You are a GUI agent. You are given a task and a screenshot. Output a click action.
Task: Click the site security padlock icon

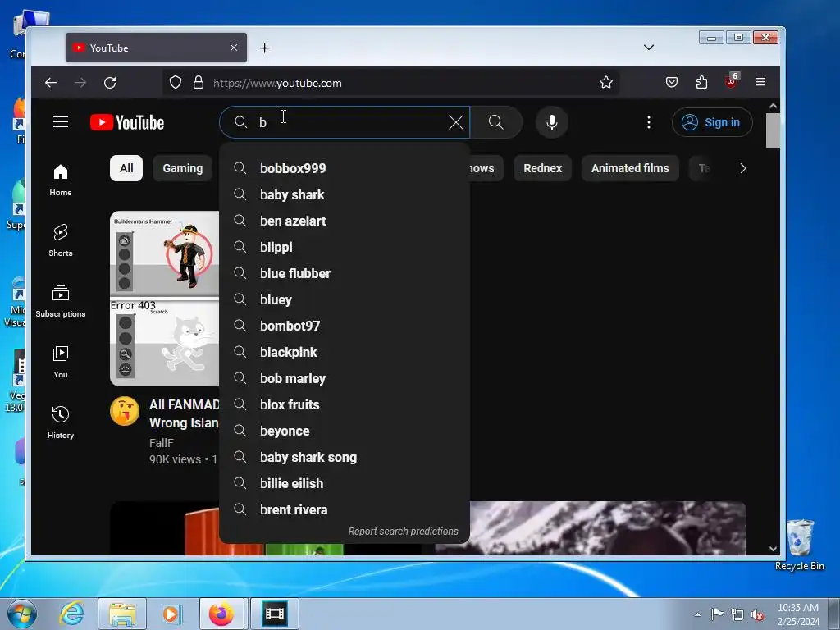coord(199,83)
